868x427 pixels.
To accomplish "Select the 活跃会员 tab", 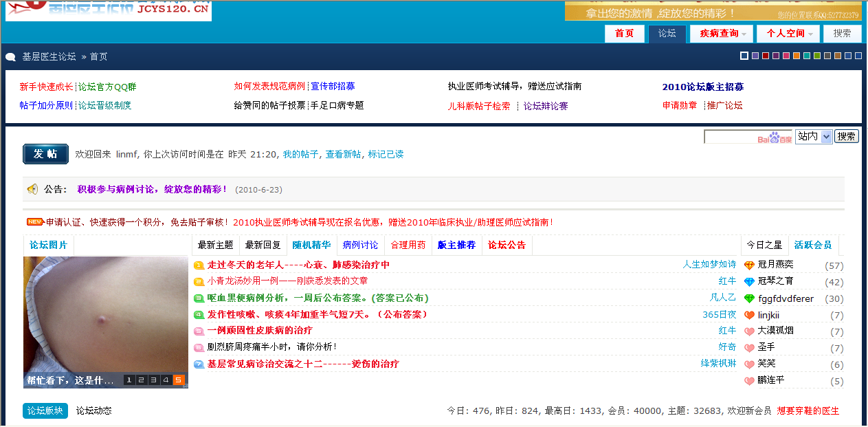I will coord(812,245).
